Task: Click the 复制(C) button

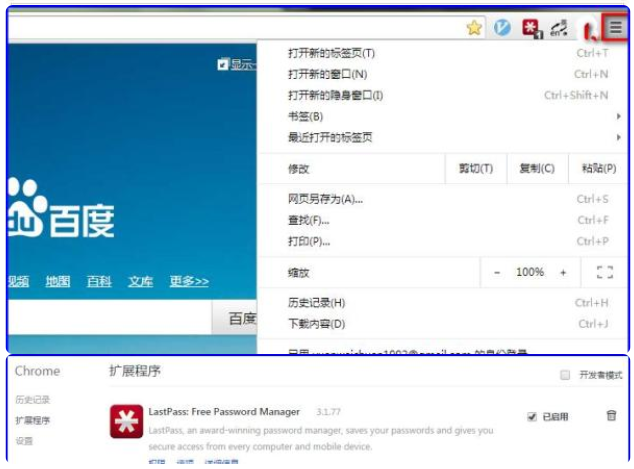Action: 537,168
